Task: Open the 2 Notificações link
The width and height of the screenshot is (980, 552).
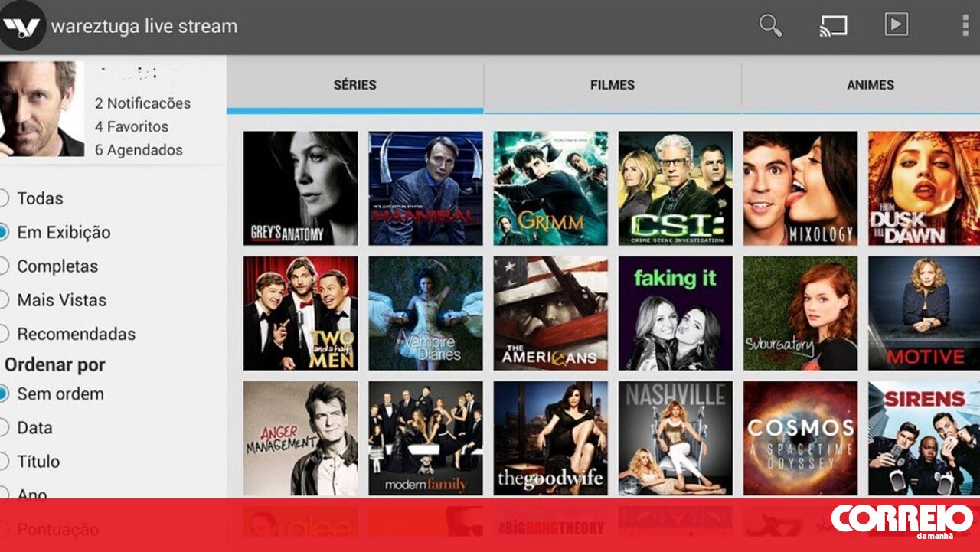Action: [142, 103]
